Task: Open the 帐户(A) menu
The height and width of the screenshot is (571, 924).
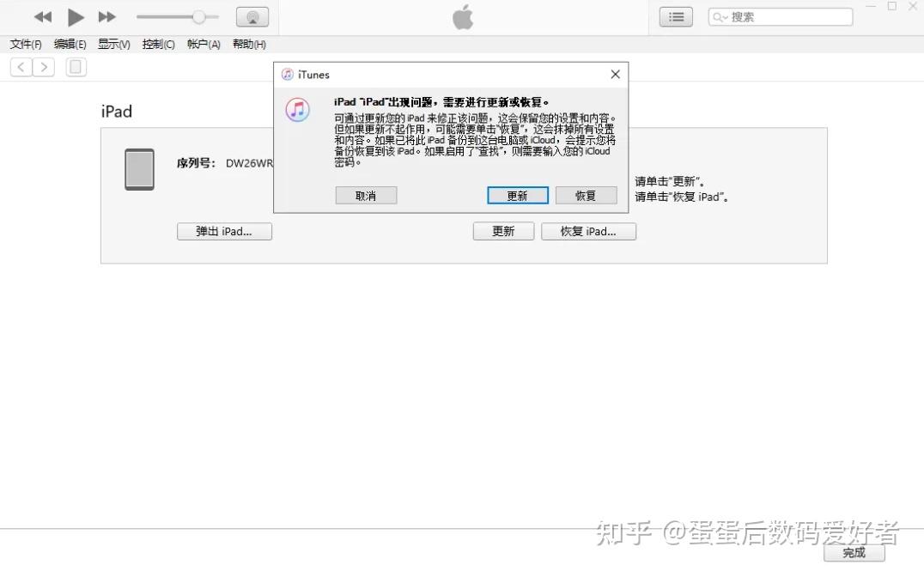Action: (203, 44)
